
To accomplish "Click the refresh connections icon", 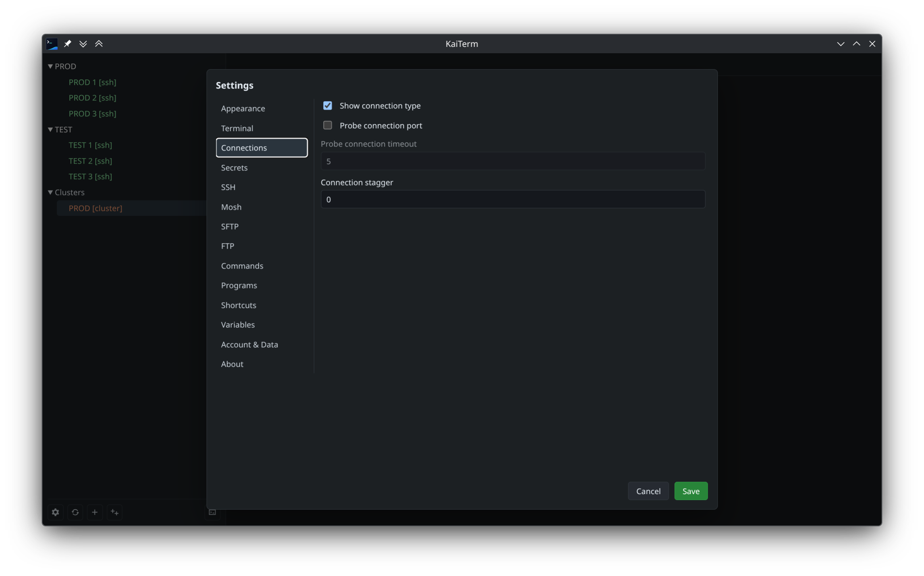I will tap(75, 512).
